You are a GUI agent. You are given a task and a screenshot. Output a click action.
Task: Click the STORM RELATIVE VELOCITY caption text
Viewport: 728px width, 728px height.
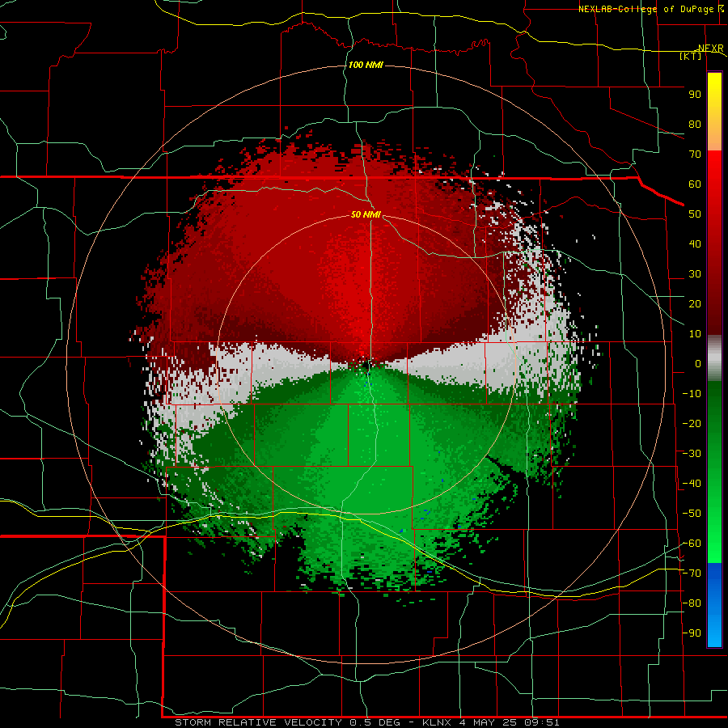click(x=260, y=722)
